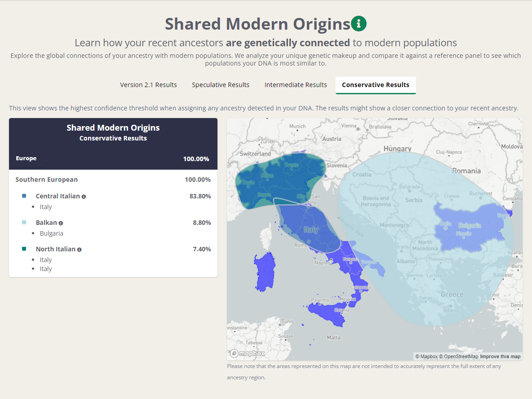Click the Hungary label on the map

click(397, 149)
